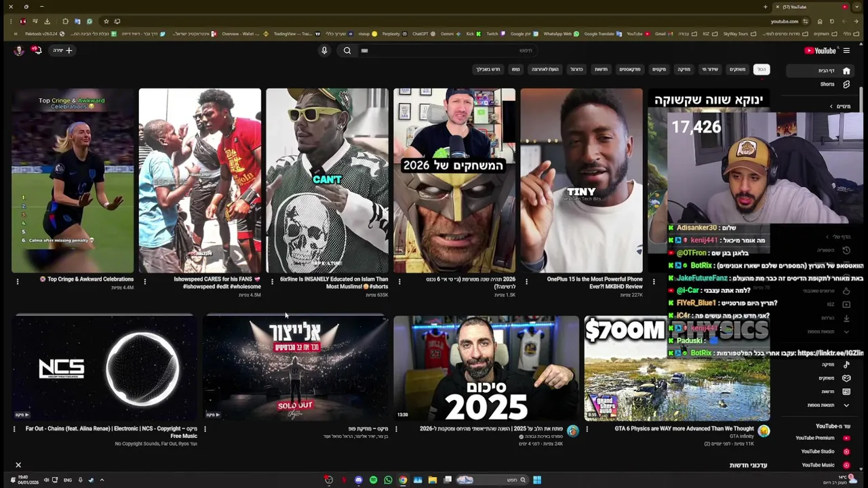Select the 'מוזיקה' filter chip
Image resolution: width=868 pixels, height=488 pixels.
(x=684, y=69)
